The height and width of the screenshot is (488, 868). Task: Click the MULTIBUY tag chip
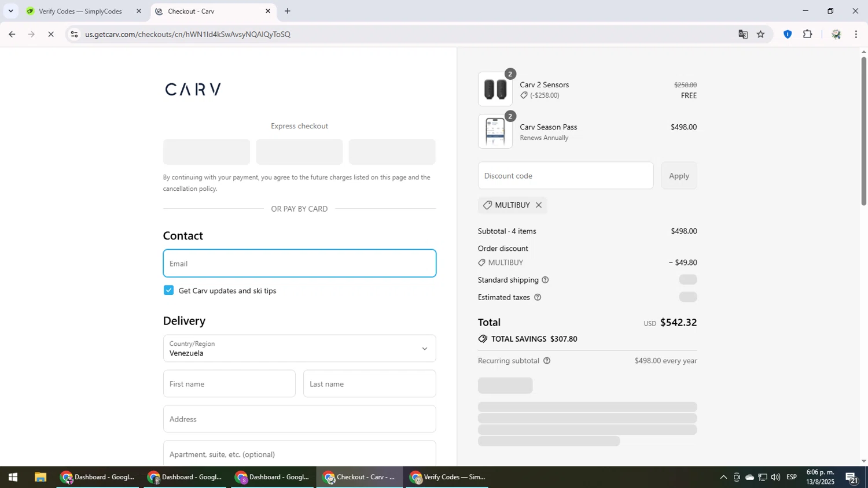[512, 205]
